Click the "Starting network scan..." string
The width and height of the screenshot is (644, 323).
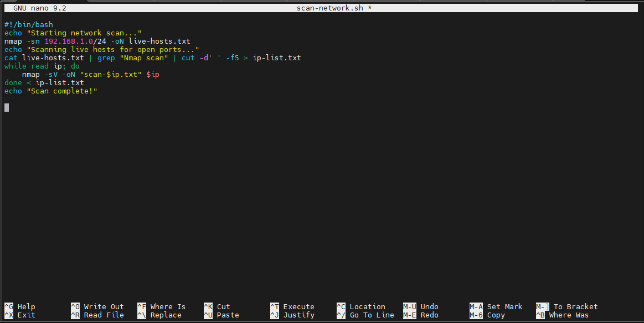[84, 33]
